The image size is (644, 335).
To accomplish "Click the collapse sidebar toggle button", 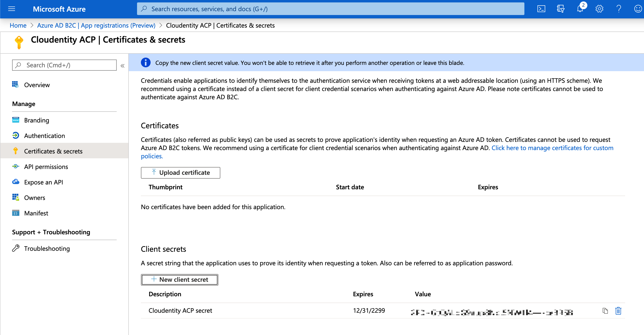I will tap(122, 65).
